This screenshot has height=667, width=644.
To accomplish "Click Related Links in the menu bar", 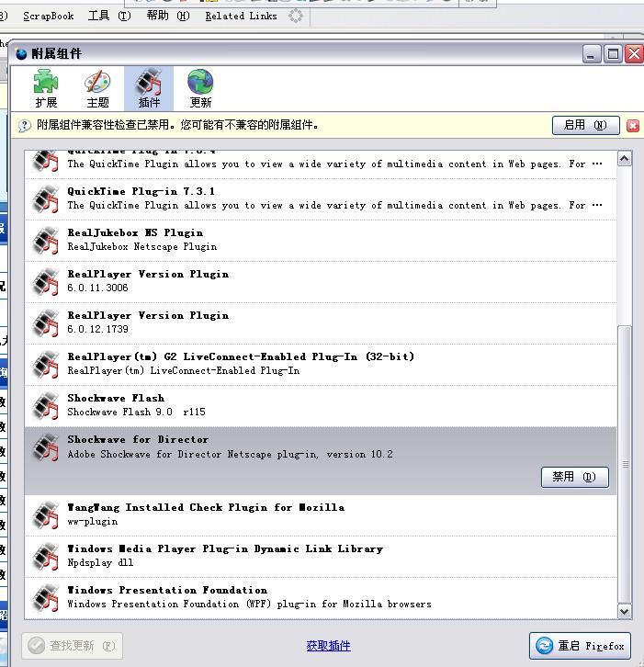I will coord(241,17).
